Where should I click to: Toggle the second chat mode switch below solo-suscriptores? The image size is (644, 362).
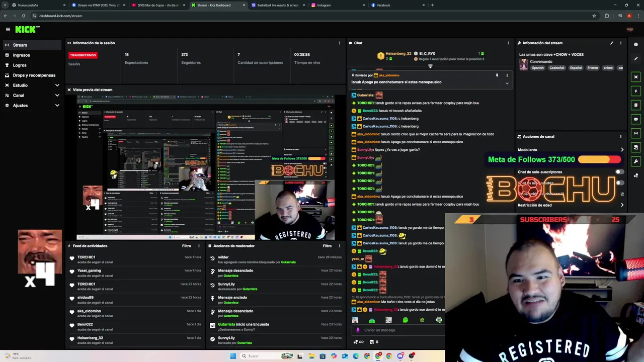[619, 183]
